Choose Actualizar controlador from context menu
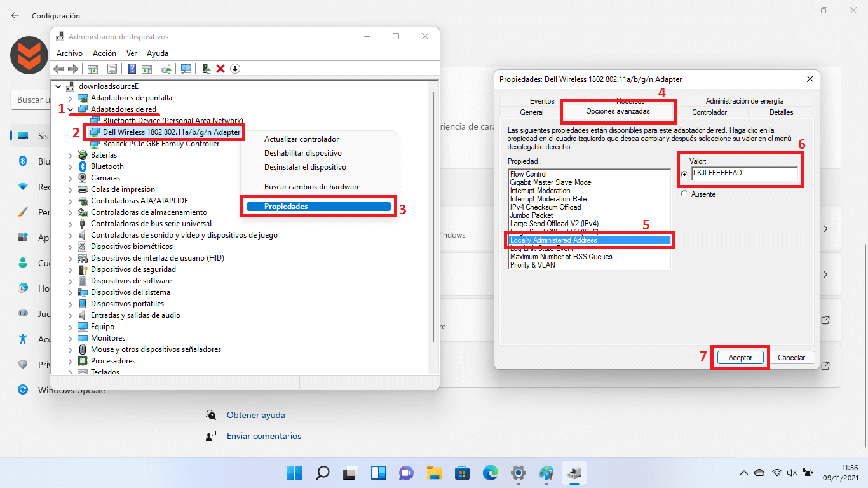 (x=301, y=139)
